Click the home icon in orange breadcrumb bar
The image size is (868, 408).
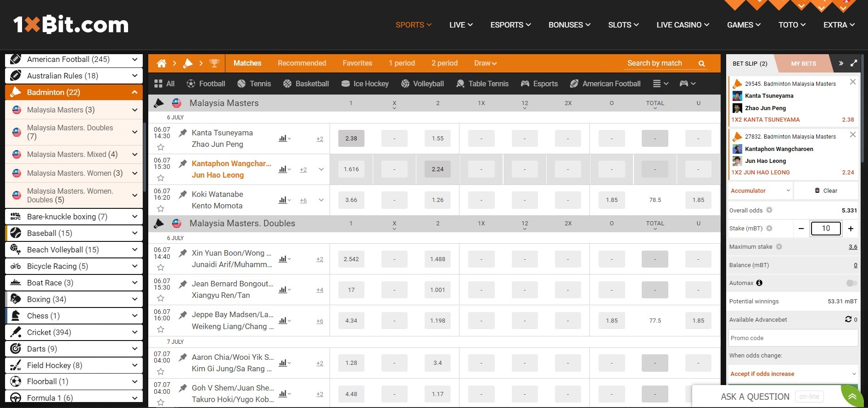[162, 63]
